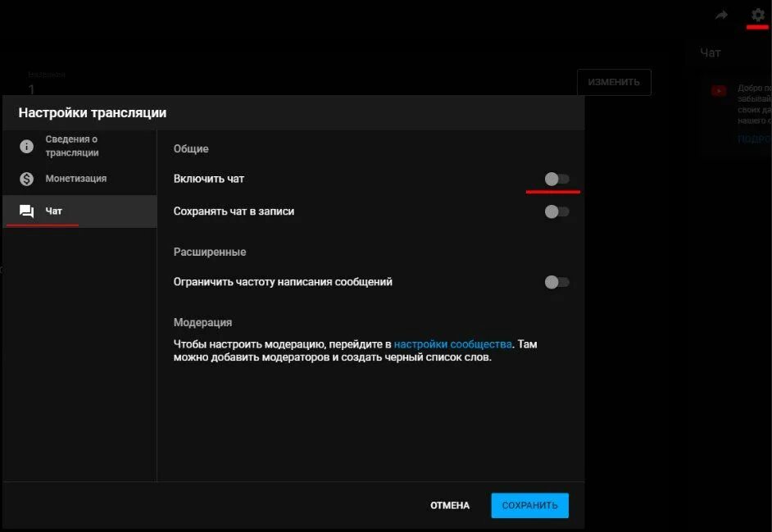Open настройки сообщества link

point(452,344)
